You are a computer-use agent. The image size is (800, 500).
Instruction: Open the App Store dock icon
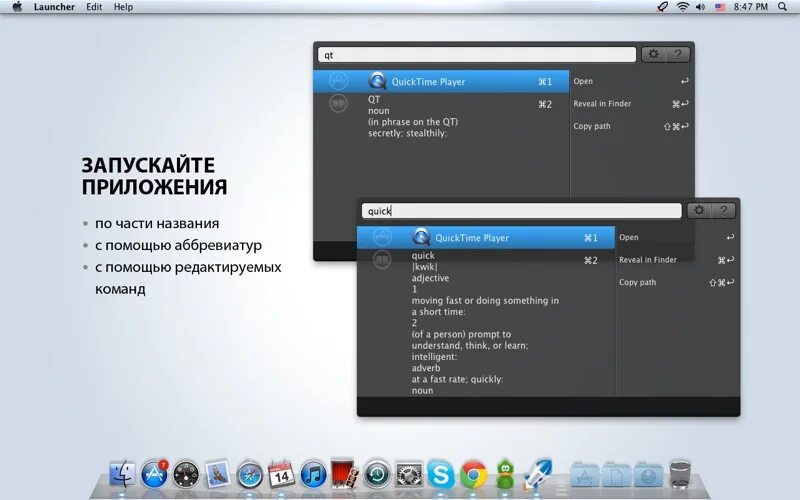pyautogui.click(x=154, y=474)
